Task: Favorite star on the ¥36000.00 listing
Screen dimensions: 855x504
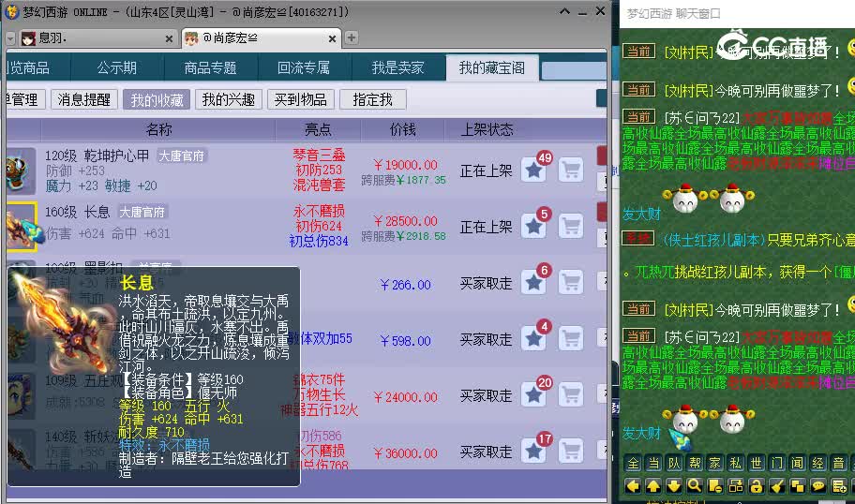Action: point(533,451)
